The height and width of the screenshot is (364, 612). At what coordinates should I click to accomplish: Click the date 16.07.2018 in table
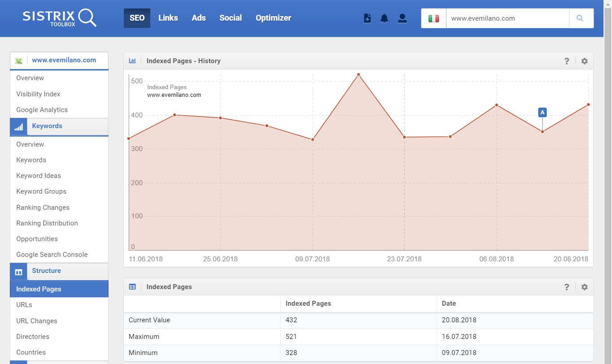[459, 337]
